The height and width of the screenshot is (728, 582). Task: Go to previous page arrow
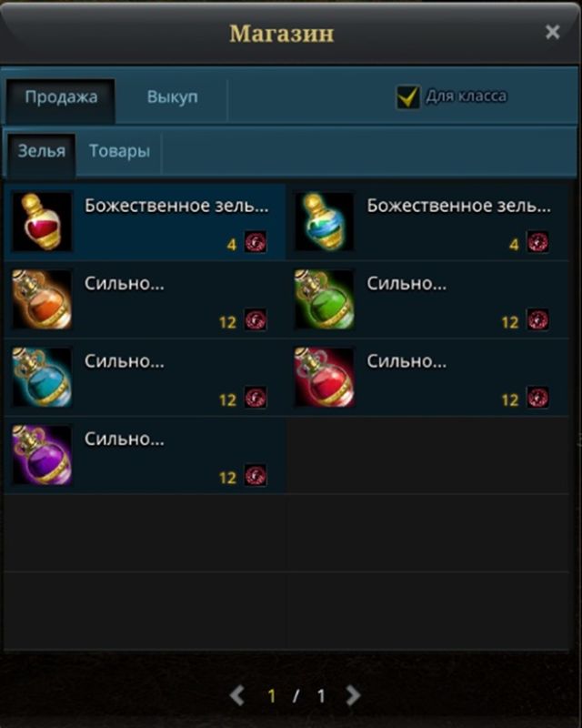click(x=237, y=695)
